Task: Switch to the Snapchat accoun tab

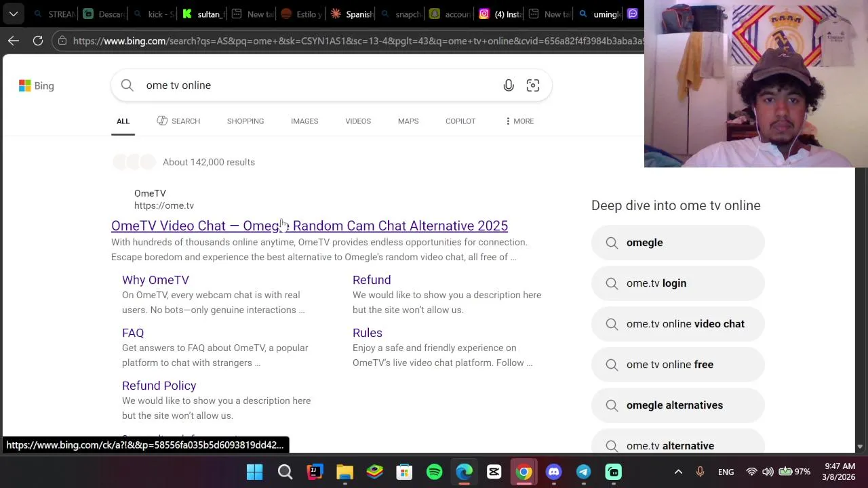Action: click(451, 14)
